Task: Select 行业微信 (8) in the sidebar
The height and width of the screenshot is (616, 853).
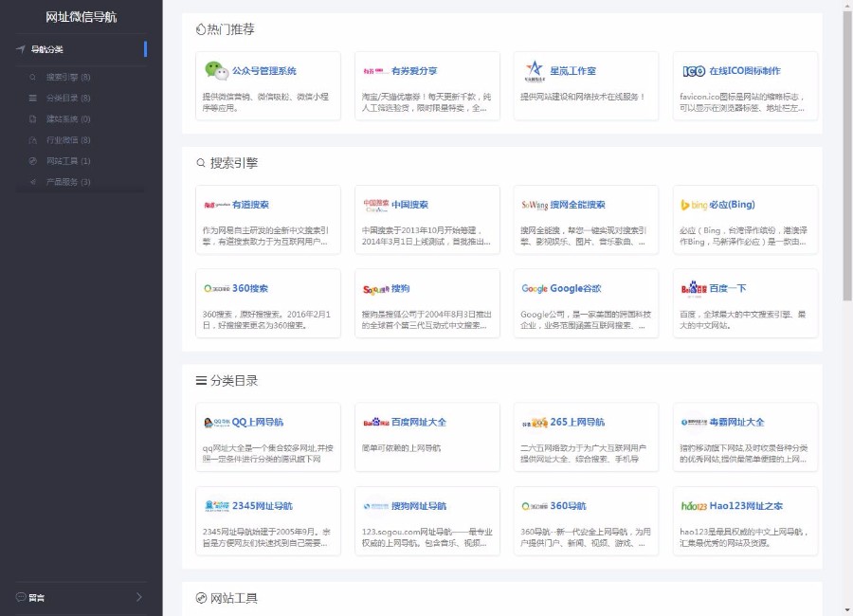Action: [x=68, y=140]
